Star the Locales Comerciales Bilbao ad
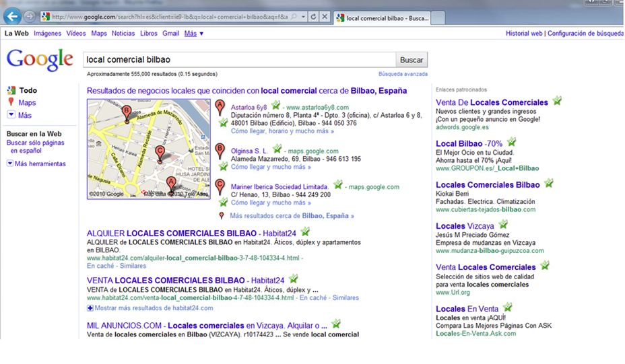This screenshot has width=625, height=364. [549, 183]
